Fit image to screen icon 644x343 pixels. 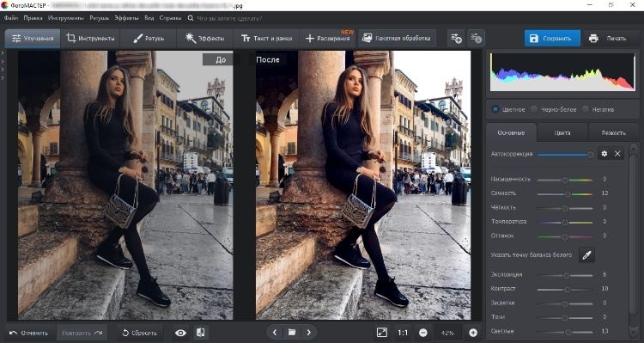tap(382, 333)
